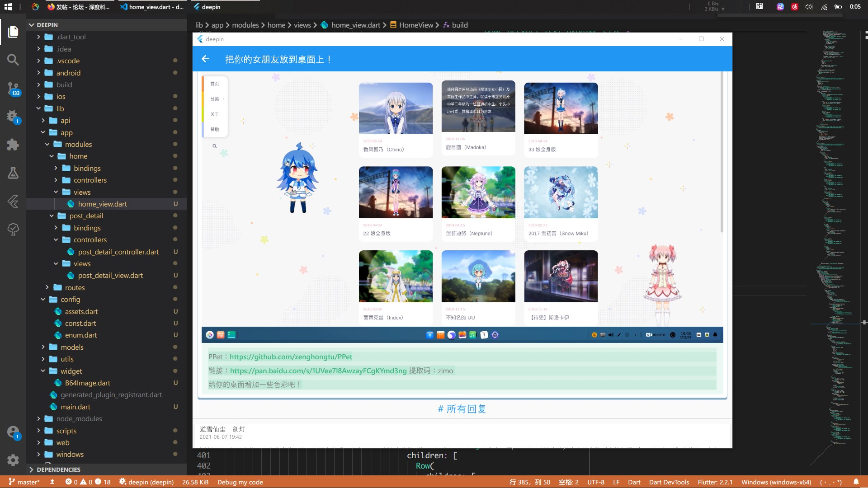Open post_detail_controller.dart file

coord(118,252)
